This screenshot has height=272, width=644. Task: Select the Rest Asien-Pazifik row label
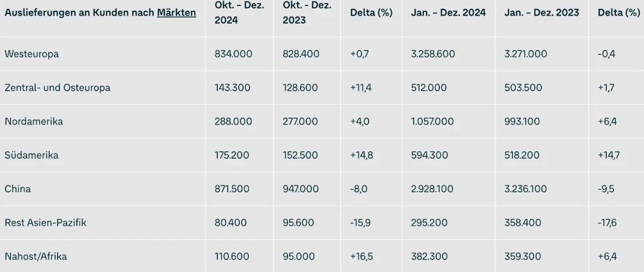click(x=45, y=222)
